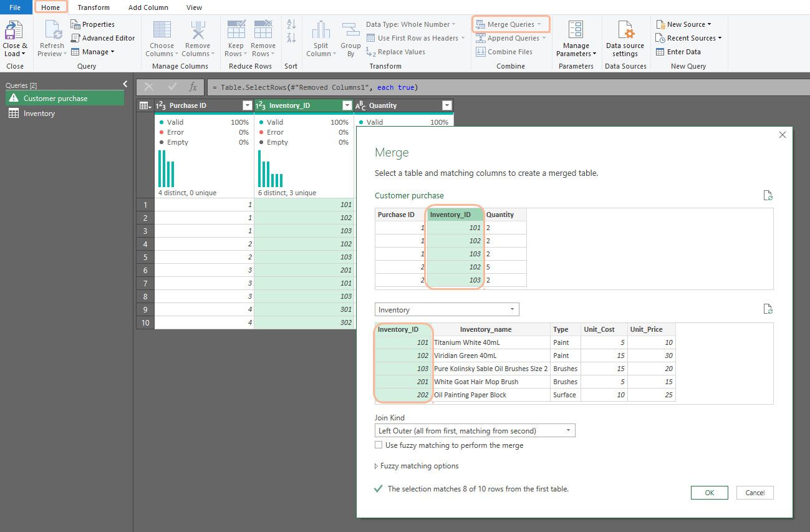
Task: Collapse the Queries pane with the chevron
Action: click(x=125, y=84)
